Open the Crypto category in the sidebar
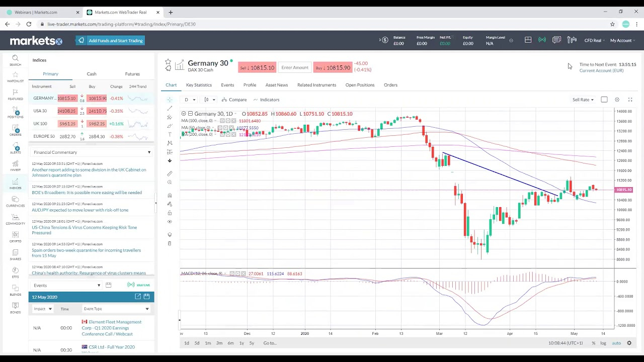The height and width of the screenshot is (362, 644). coord(15,237)
